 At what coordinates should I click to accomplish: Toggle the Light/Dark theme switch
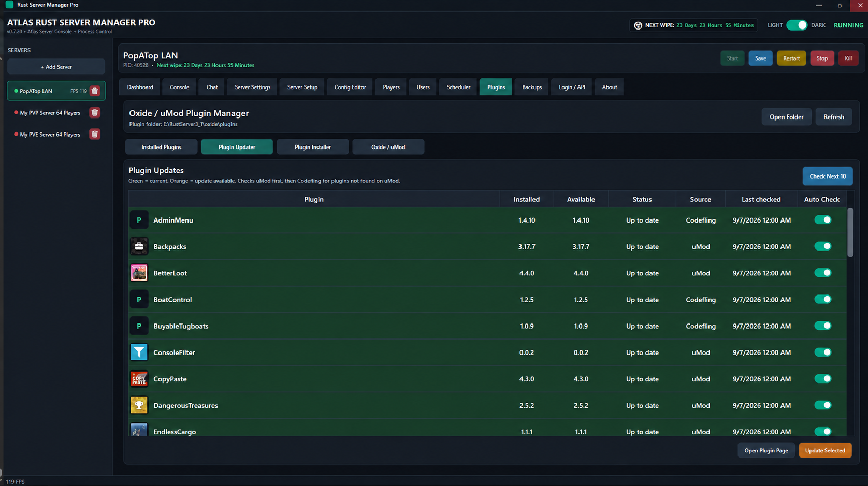point(797,25)
